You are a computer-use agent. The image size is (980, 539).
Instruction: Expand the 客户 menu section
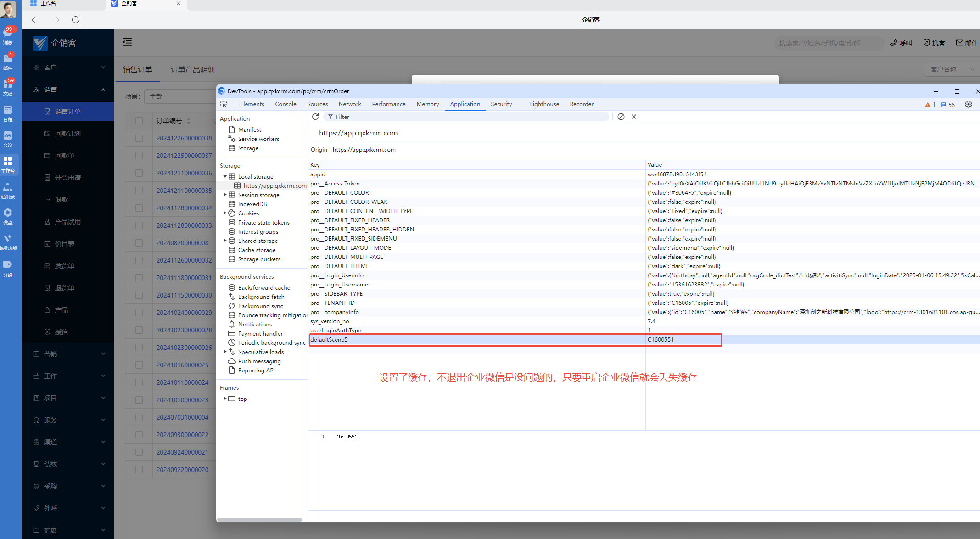tap(68, 67)
